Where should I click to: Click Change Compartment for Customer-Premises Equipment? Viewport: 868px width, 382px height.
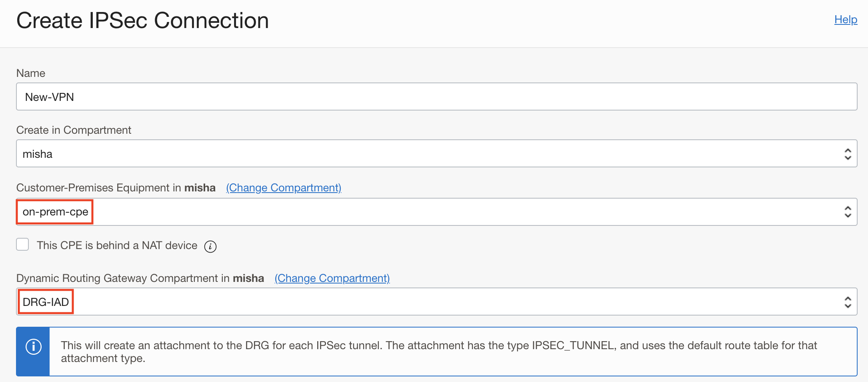(x=283, y=187)
